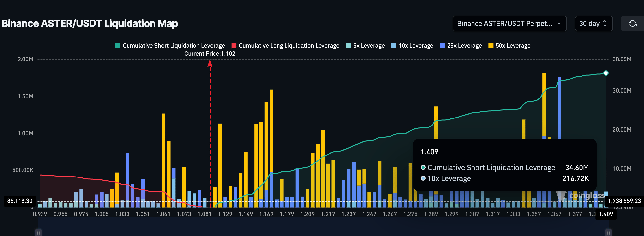Image resolution: width=644 pixels, height=236 pixels.
Task: Click the dropdown arrow beside Binance ASTER/USDT Perpet...
Action: (559, 23)
